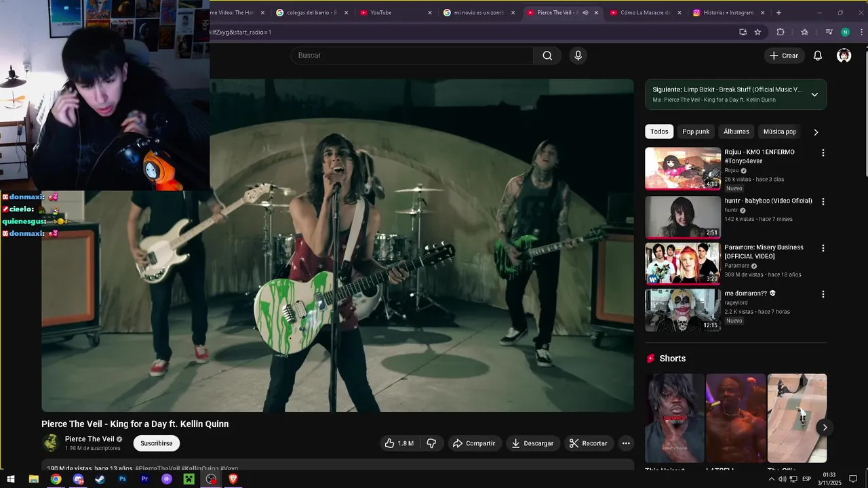The width and height of the screenshot is (868, 488).
Task: Select the Todos filter chip
Action: pos(659,131)
